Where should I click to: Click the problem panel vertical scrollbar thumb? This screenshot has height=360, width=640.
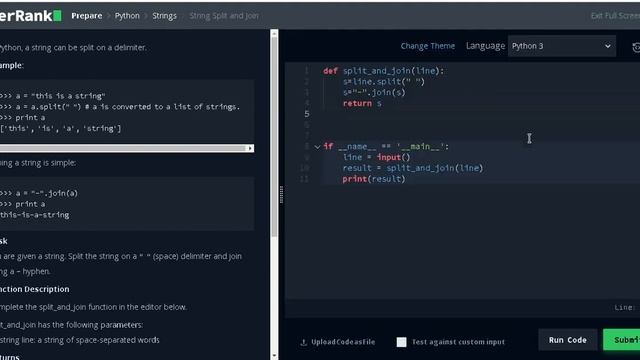pyautogui.click(x=274, y=137)
